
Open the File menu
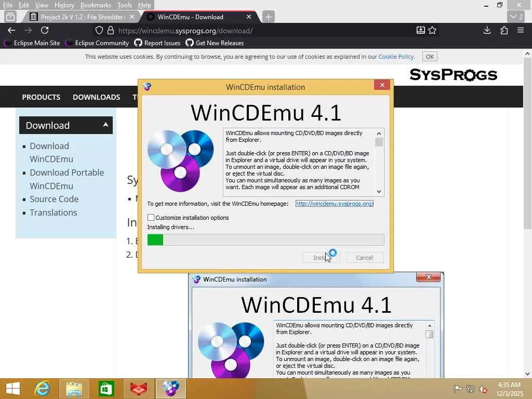[x=8, y=5]
